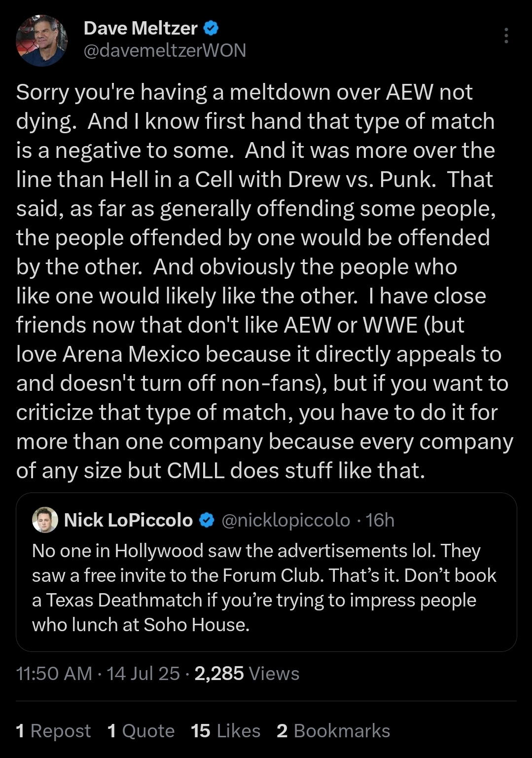Show the 15 Likes list
This screenshot has width=532, height=758.
coord(225,731)
